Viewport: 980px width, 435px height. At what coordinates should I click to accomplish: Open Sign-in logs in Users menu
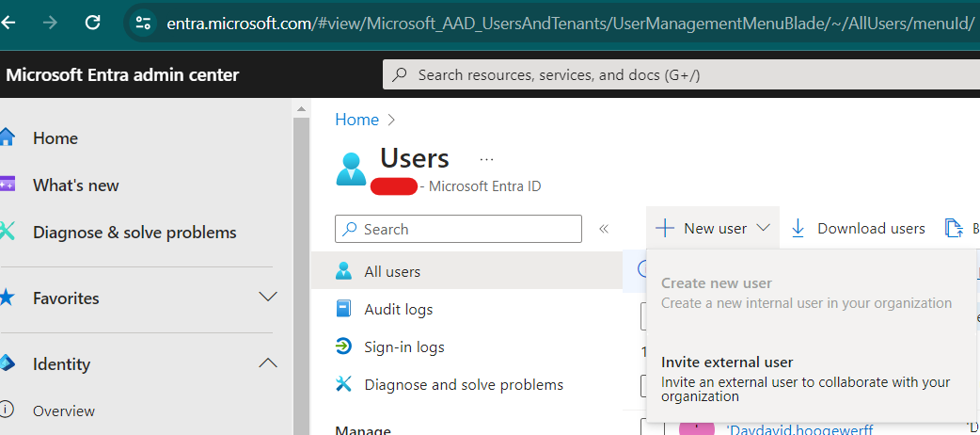[x=403, y=346]
